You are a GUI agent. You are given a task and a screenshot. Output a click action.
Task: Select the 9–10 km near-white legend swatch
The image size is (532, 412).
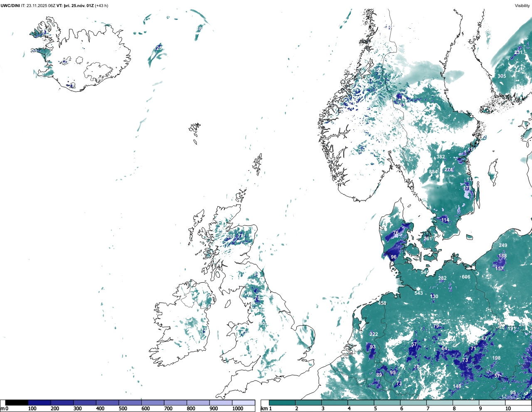pyautogui.click(x=492, y=403)
